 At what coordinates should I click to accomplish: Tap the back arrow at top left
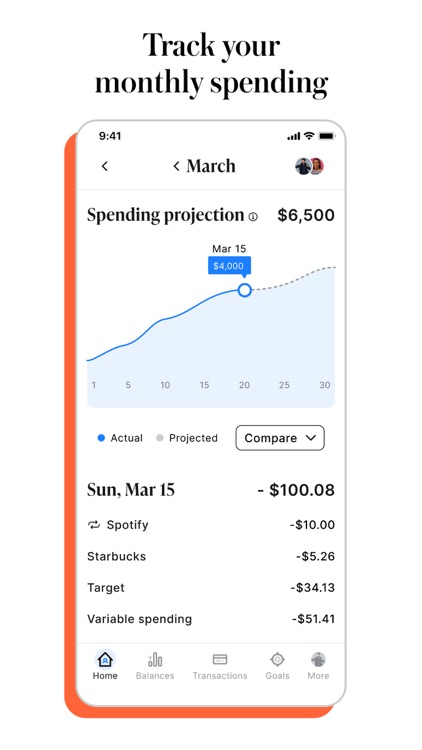pyautogui.click(x=105, y=166)
